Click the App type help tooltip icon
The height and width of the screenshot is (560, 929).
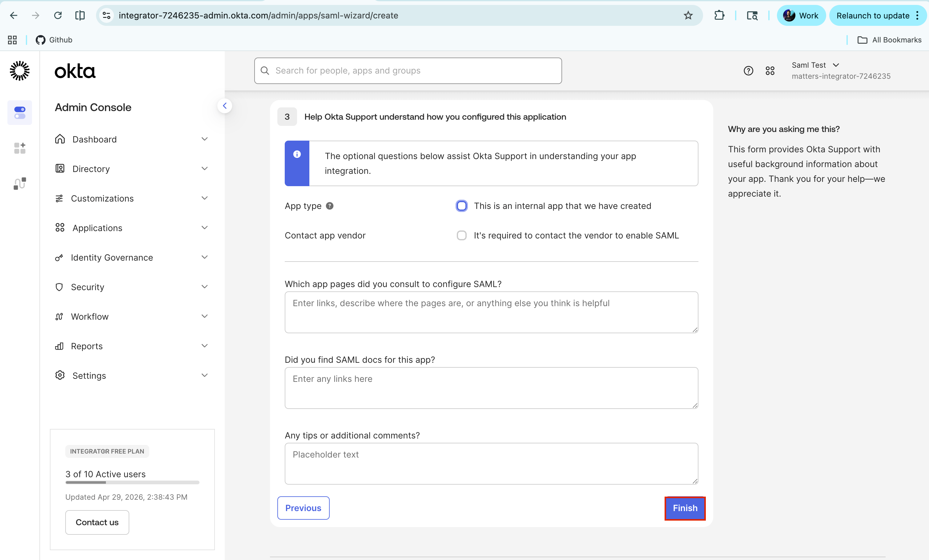(x=330, y=206)
